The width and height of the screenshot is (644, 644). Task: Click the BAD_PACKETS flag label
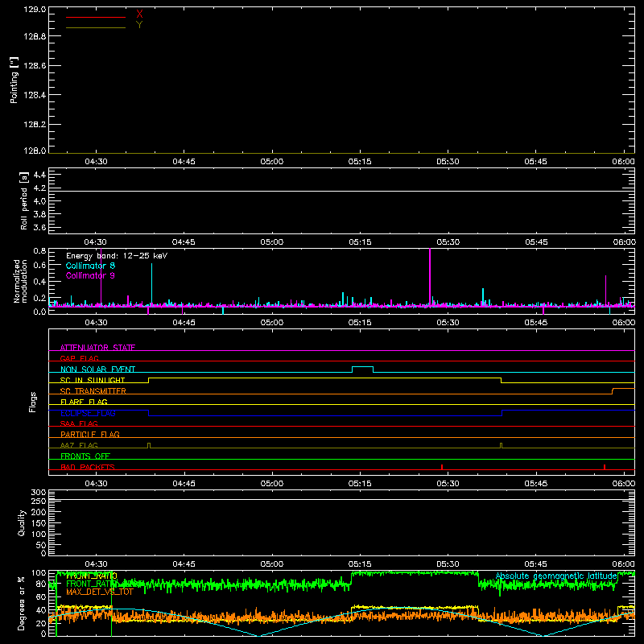click(88, 467)
